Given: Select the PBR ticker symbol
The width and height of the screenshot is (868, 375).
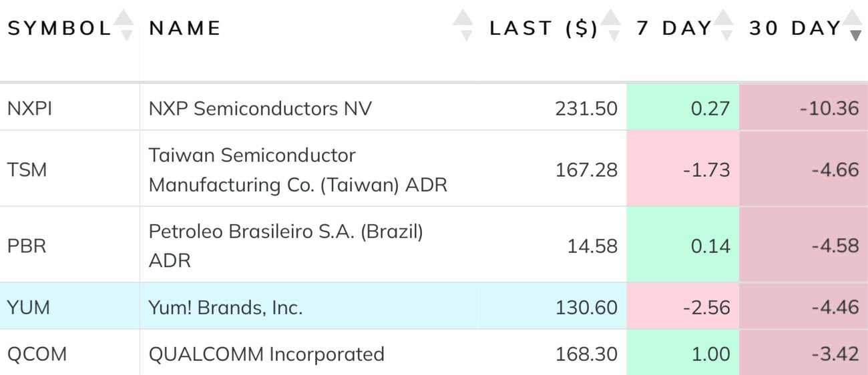Looking at the screenshot, I should (x=27, y=246).
